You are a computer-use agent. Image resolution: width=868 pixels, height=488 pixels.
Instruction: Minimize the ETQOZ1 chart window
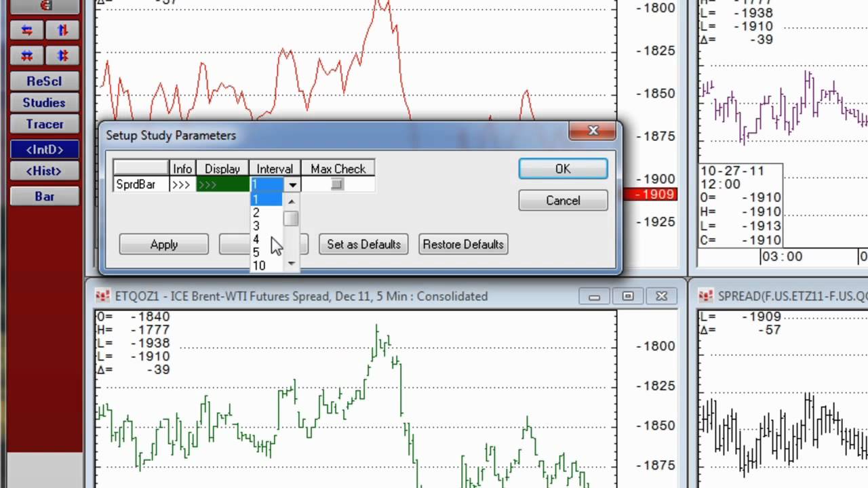tap(595, 296)
